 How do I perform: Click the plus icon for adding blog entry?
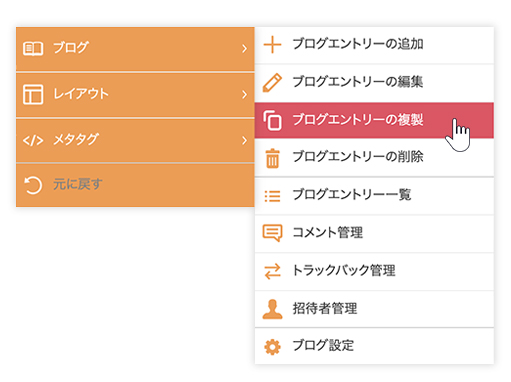[272, 45]
